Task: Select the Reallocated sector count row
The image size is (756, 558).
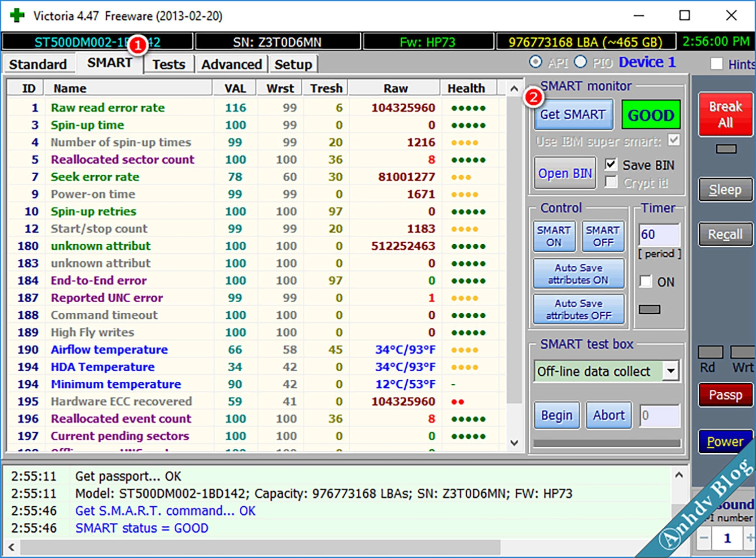Action: (x=257, y=160)
